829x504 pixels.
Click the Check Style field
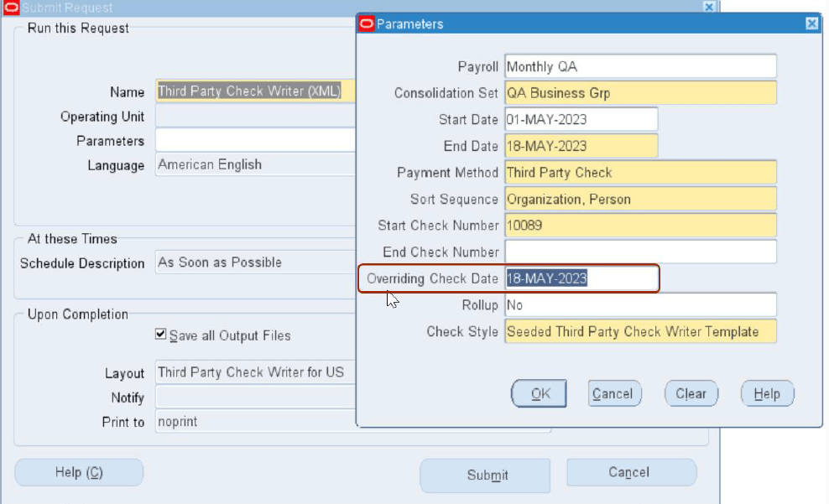640,331
